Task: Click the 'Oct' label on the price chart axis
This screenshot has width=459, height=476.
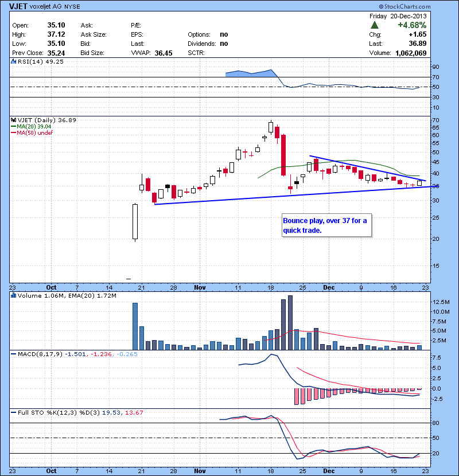Action: point(51,287)
